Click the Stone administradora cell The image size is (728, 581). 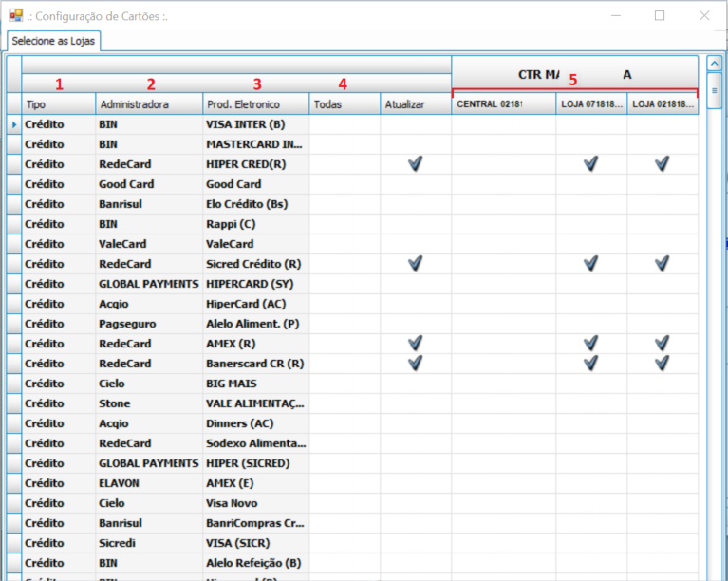[x=149, y=403]
